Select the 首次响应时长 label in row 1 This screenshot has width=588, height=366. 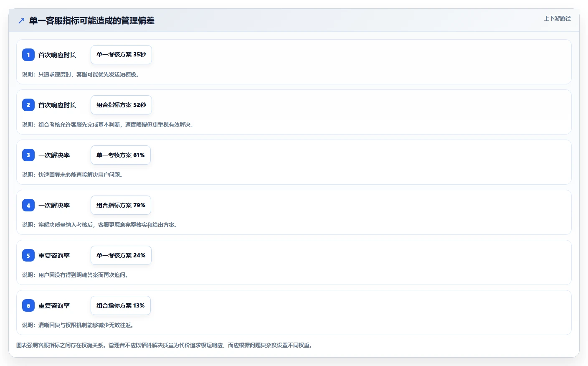click(57, 55)
